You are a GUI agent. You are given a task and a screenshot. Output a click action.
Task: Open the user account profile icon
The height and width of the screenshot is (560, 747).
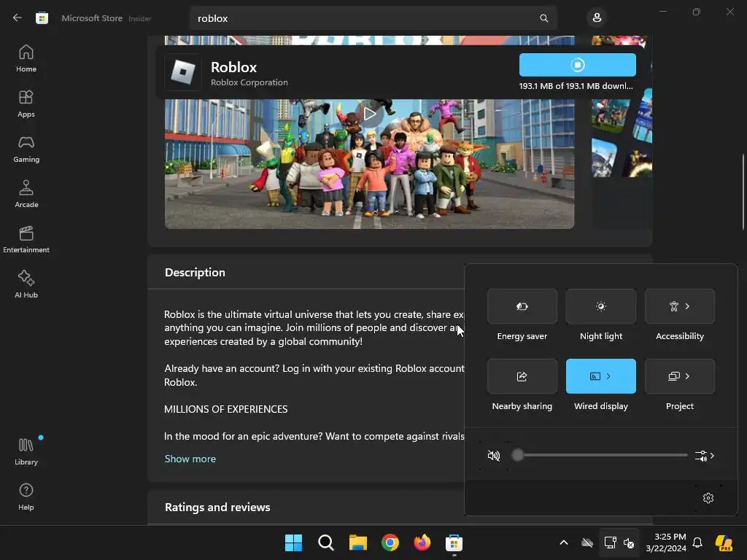(597, 18)
